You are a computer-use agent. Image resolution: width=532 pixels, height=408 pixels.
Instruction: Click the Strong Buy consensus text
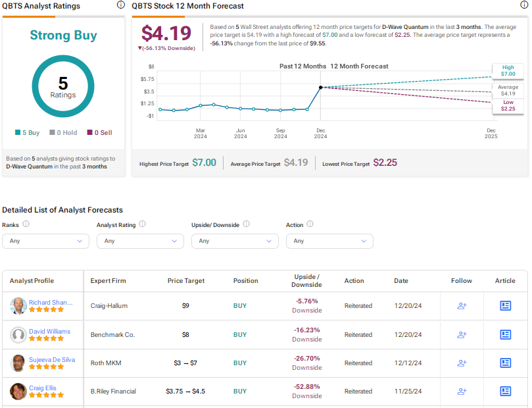[63, 36]
